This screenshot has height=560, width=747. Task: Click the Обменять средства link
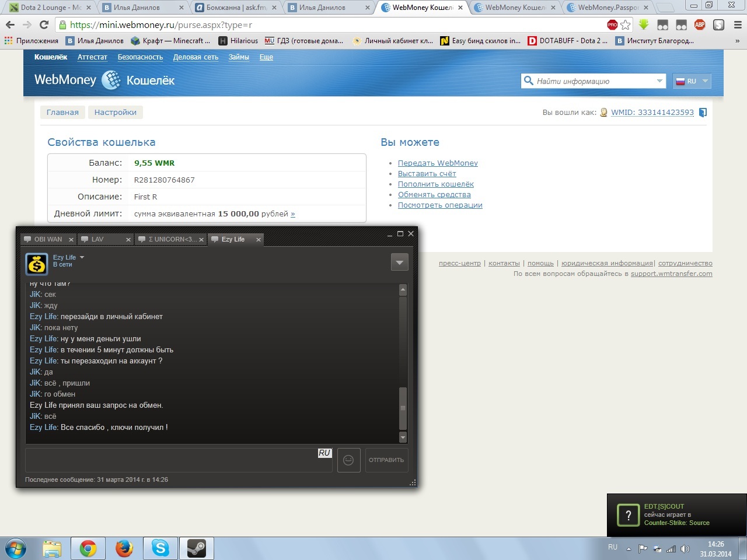[434, 195]
